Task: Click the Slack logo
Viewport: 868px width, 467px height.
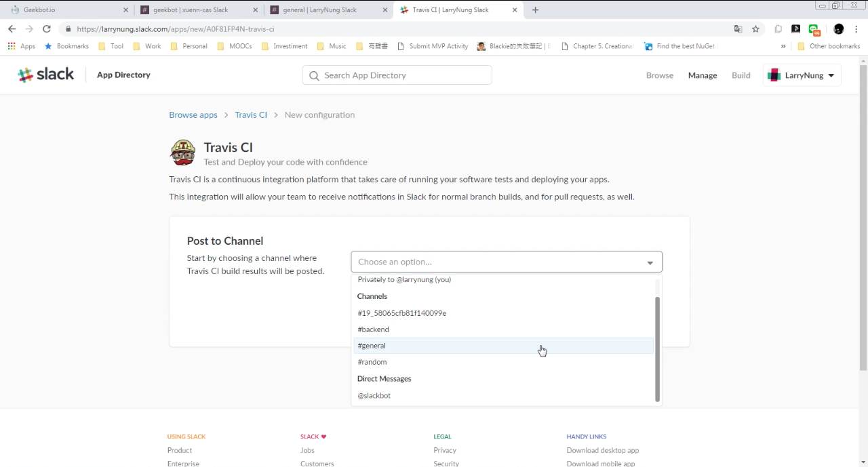Action: pos(45,75)
